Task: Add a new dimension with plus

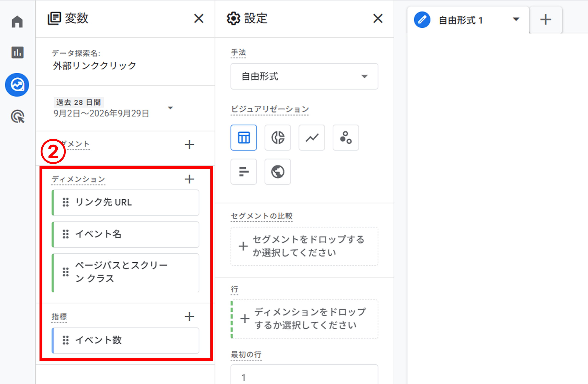Action: pyautogui.click(x=189, y=179)
